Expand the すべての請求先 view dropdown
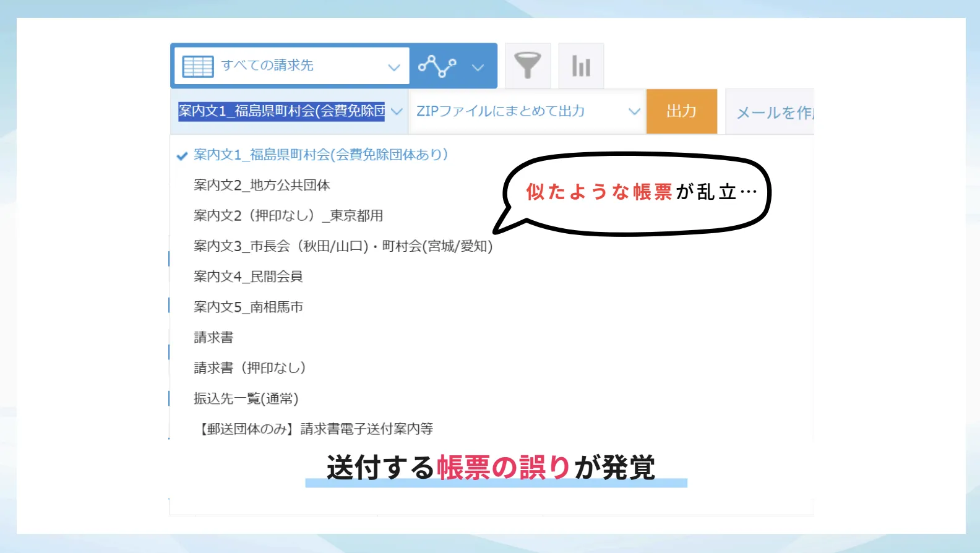980x553 pixels. [x=393, y=67]
